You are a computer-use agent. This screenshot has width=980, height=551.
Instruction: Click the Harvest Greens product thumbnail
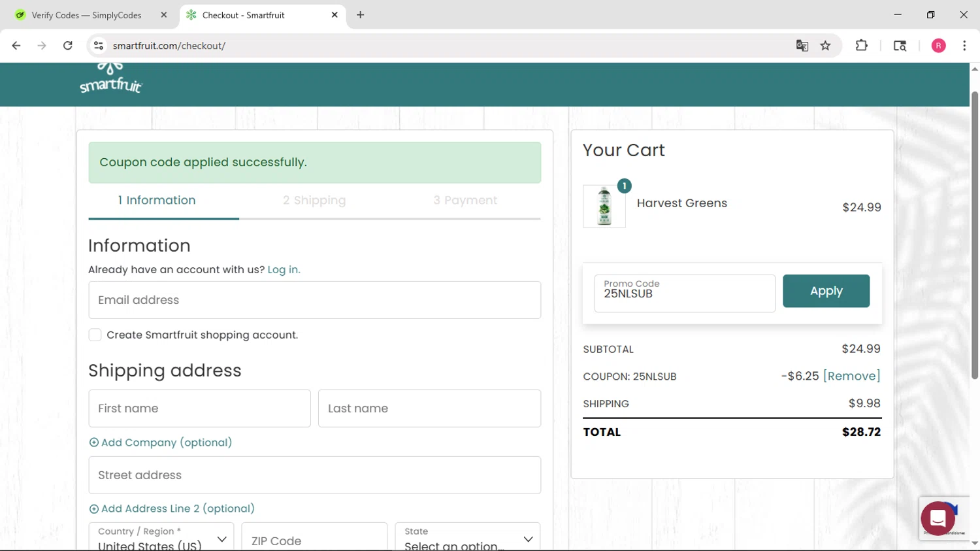pyautogui.click(x=604, y=206)
